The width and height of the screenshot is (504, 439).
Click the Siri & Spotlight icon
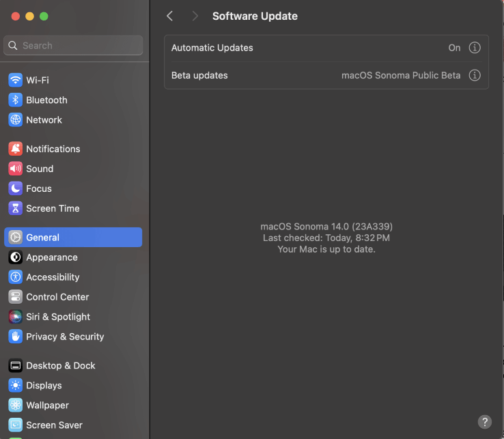[x=16, y=317]
